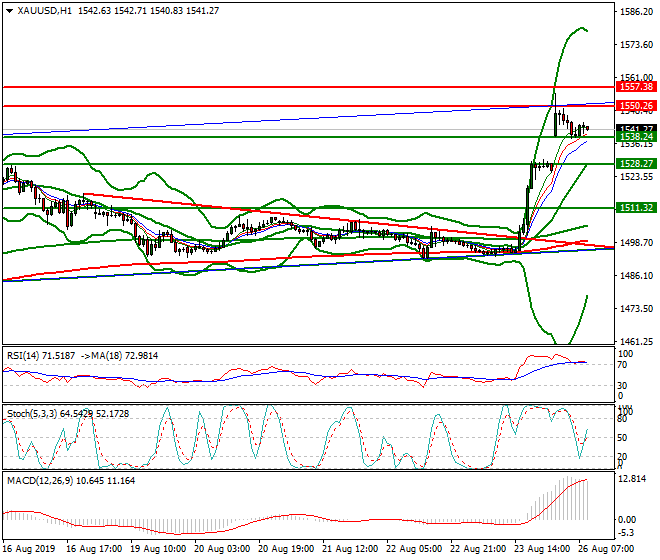Select the 1473.50 price scale value
Viewport: 660px width, 560px height.
click(x=636, y=309)
